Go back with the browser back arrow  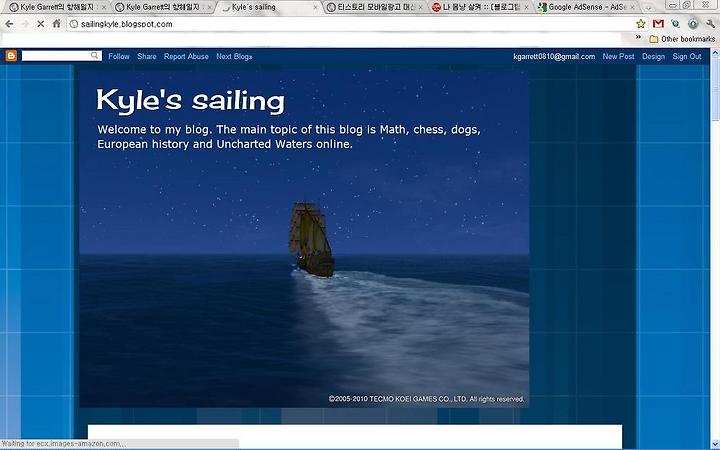tap(10, 23)
